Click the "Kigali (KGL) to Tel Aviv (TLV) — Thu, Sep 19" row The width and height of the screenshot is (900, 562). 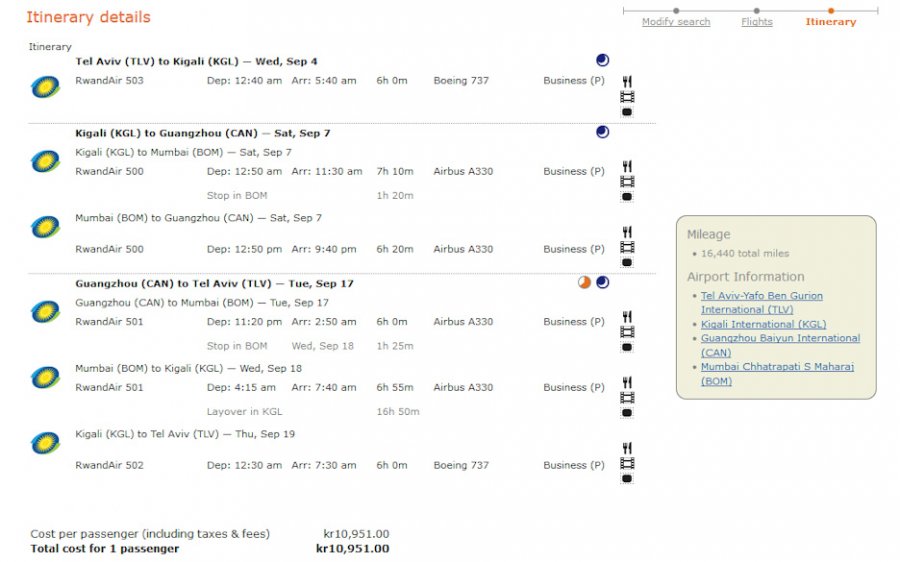point(185,434)
